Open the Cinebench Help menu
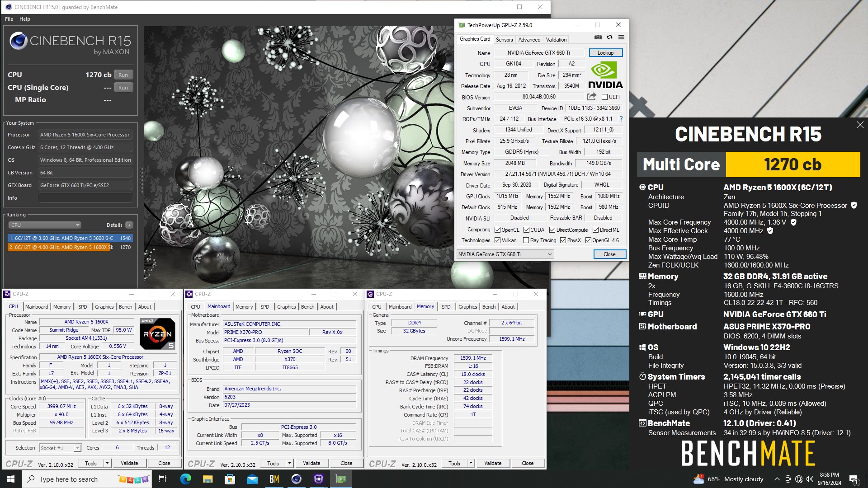 click(25, 19)
